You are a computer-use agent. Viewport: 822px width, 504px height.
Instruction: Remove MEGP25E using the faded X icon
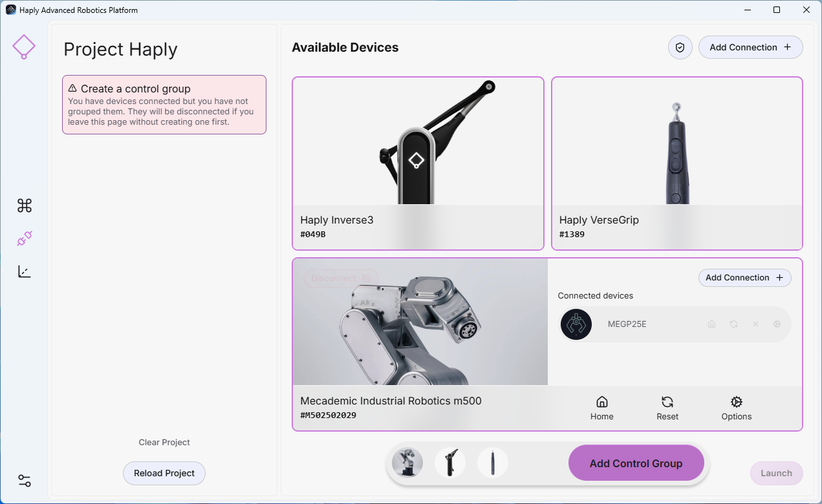click(755, 324)
